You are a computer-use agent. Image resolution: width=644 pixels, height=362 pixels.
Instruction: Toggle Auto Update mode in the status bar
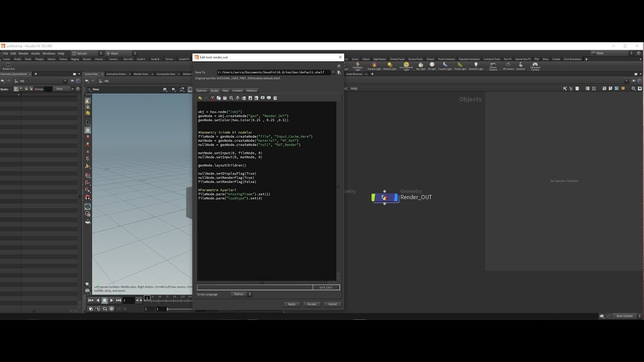(x=624, y=316)
